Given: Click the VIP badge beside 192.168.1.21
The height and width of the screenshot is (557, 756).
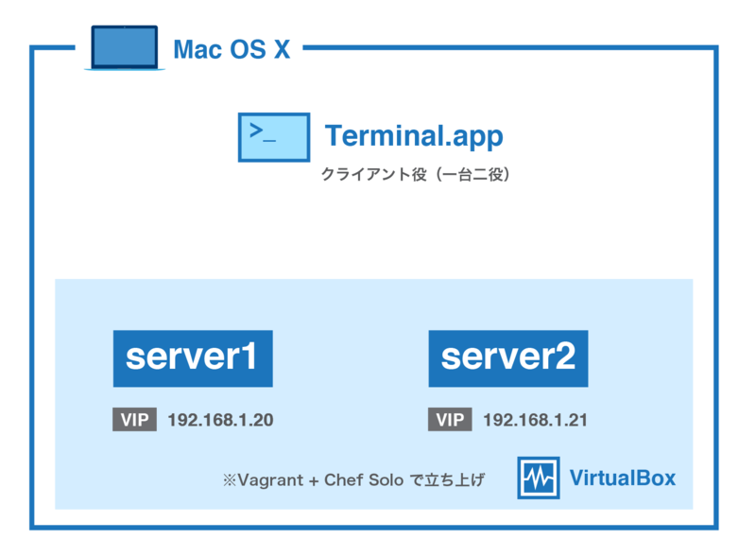Looking at the screenshot, I should point(450,420).
